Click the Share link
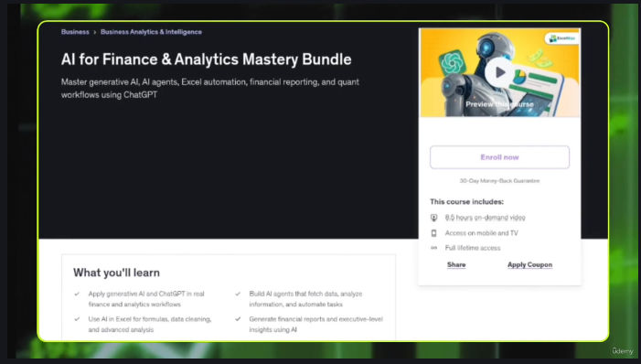 tap(456, 264)
